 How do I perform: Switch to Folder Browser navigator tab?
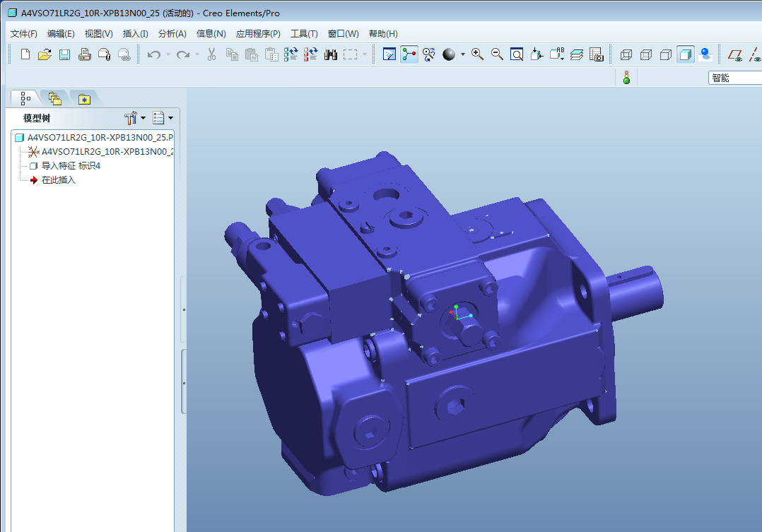tap(54, 98)
